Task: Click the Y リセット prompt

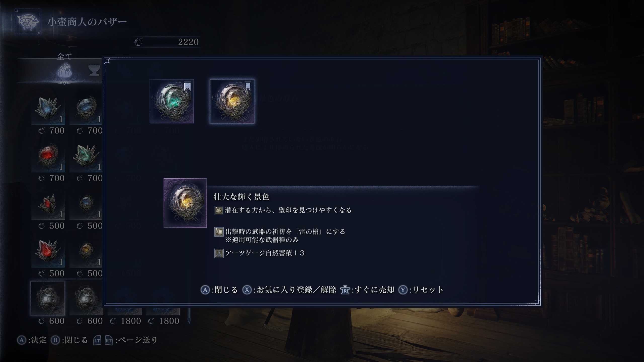Action: pyautogui.click(x=421, y=290)
